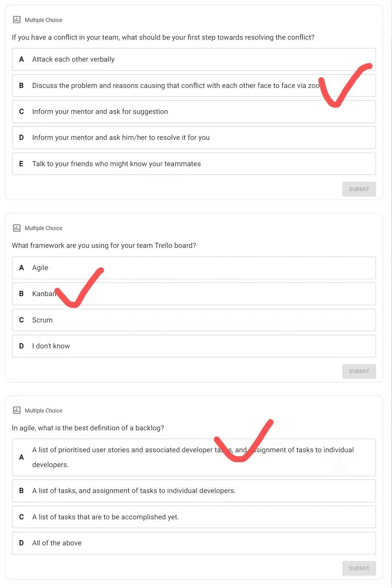This screenshot has height=588, width=392.
Task: Select the 'I don't know' option
Action: pos(194,346)
